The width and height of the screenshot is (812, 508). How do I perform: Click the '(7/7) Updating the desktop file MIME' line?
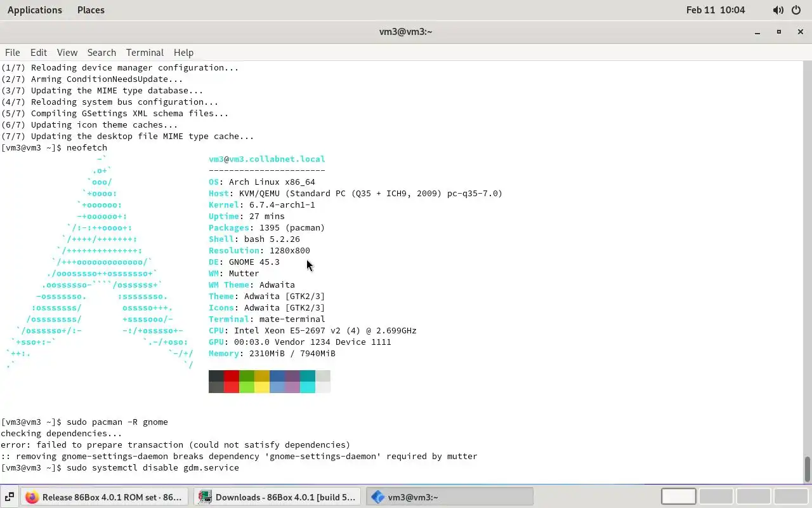[128, 137]
